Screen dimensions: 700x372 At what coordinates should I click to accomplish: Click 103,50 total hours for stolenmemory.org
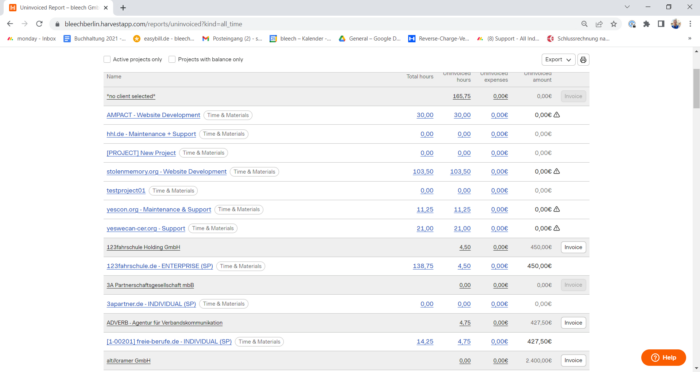pos(423,171)
